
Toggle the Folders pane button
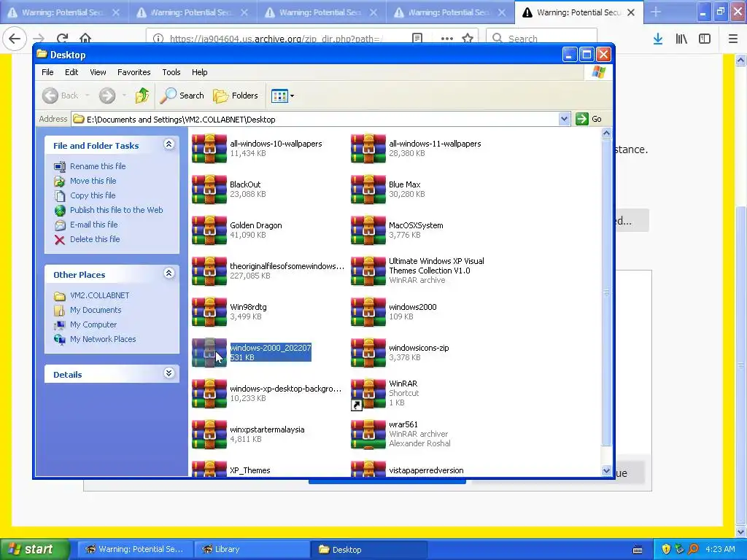tap(236, 96)
